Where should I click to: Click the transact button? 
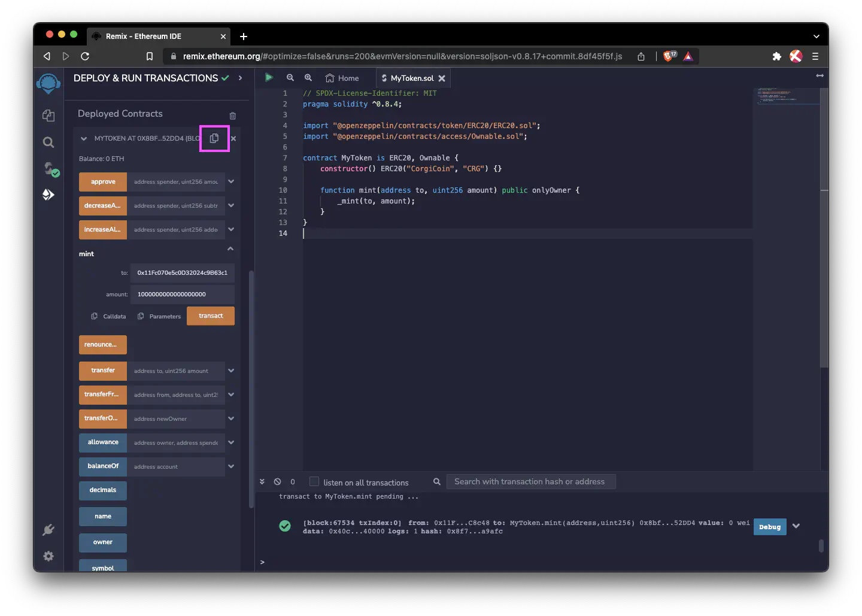coord(211,315)
